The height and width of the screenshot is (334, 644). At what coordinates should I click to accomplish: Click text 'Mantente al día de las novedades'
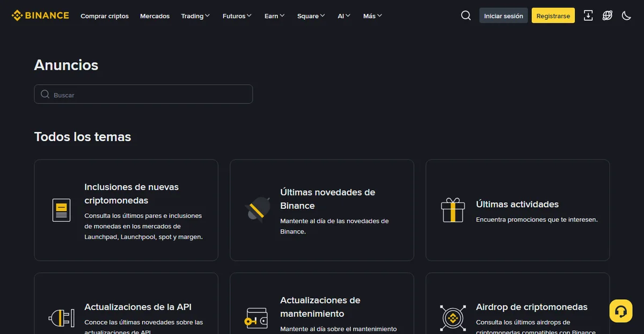pyautogui.click(x=334, y=226)
